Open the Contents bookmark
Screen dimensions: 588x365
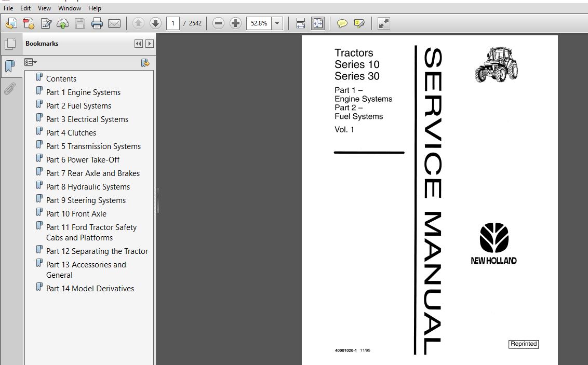click(61, 79)
